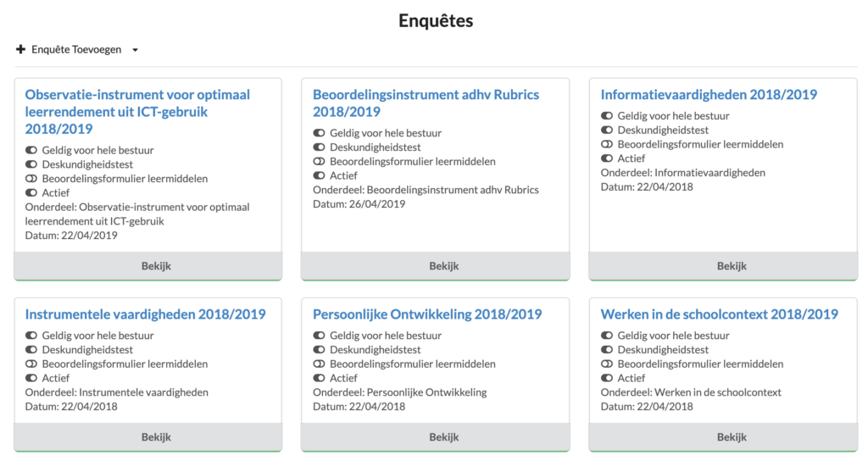The height and width of the screenshot is (461, 868).
Task: Toggle Actief on Persoonlijke Ontwikkeling card
Action: click(x=319, y=378)
